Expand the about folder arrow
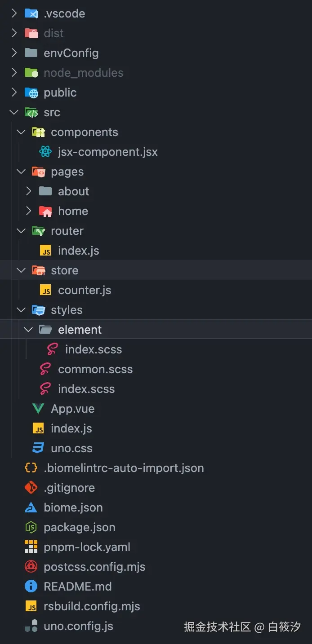312x644 pixels. (29, 191)
